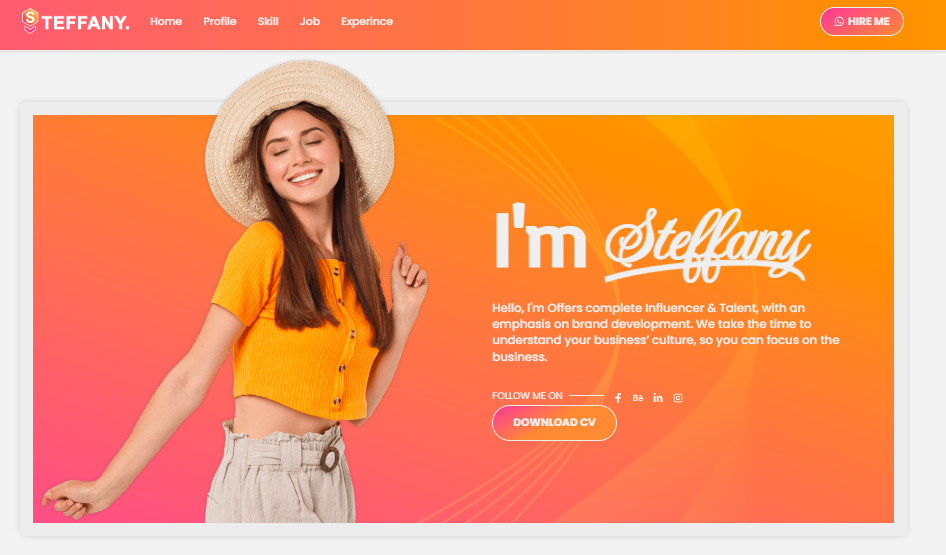Select the Skill navigation link
The image size is (946, 555).
268,21
